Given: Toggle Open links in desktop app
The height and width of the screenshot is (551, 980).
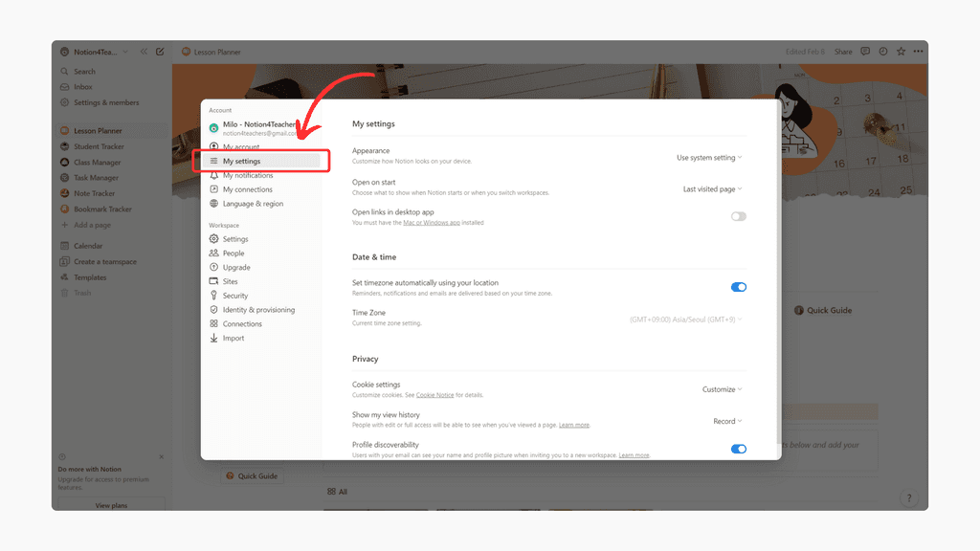Looking at the screenshot, I should (x=738, y=216).
